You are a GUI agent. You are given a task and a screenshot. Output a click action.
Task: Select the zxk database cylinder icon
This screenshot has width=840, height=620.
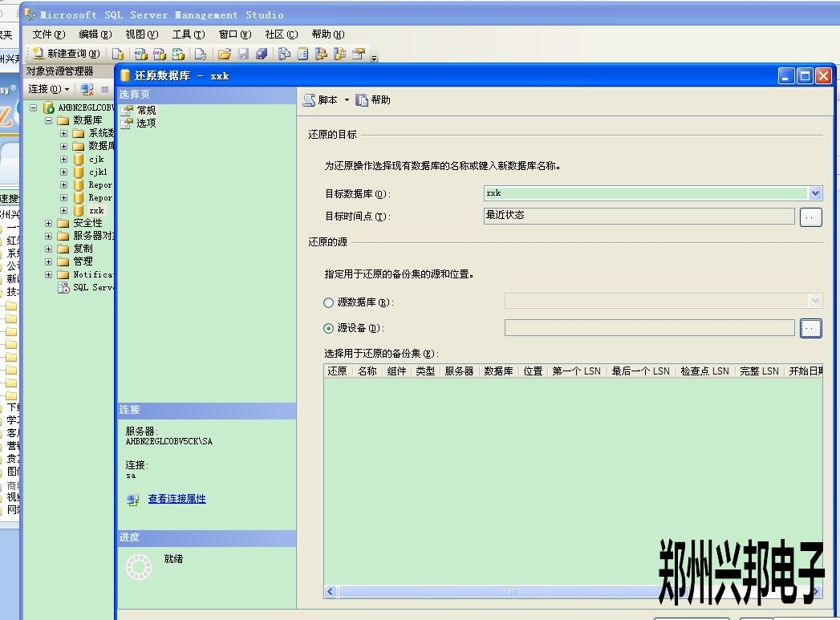tap(79, 210)
